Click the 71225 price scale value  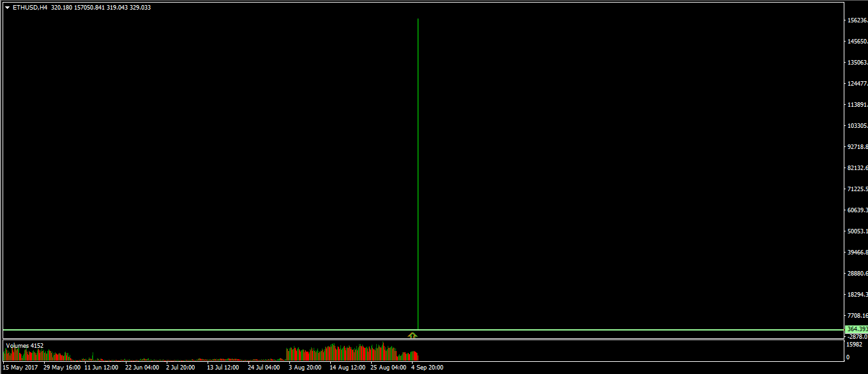857,189
